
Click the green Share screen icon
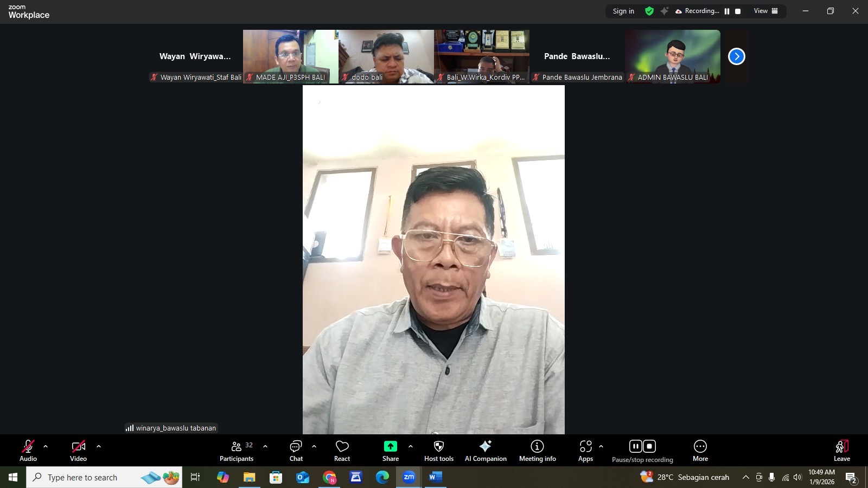click(x=390, y=446)
